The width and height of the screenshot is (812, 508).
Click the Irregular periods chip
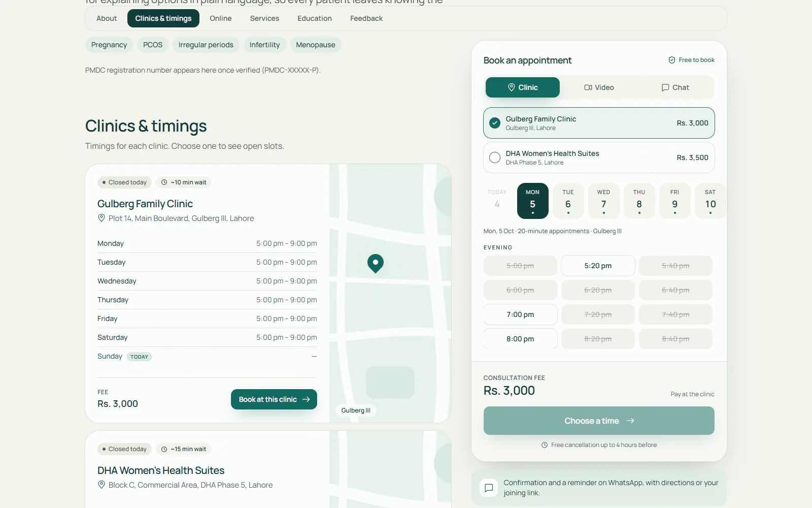coord(206,45)
